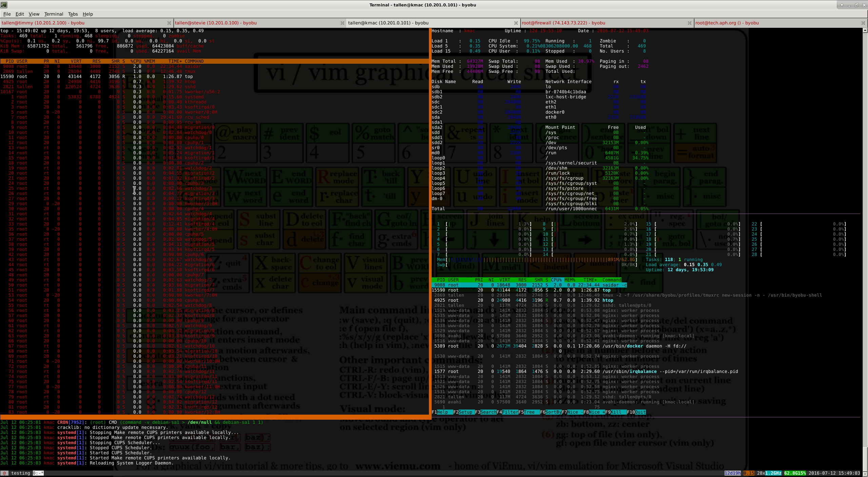868x477 pixels.
Task: Open the htop F6 SortBy selector
Action: pos(553,412)
